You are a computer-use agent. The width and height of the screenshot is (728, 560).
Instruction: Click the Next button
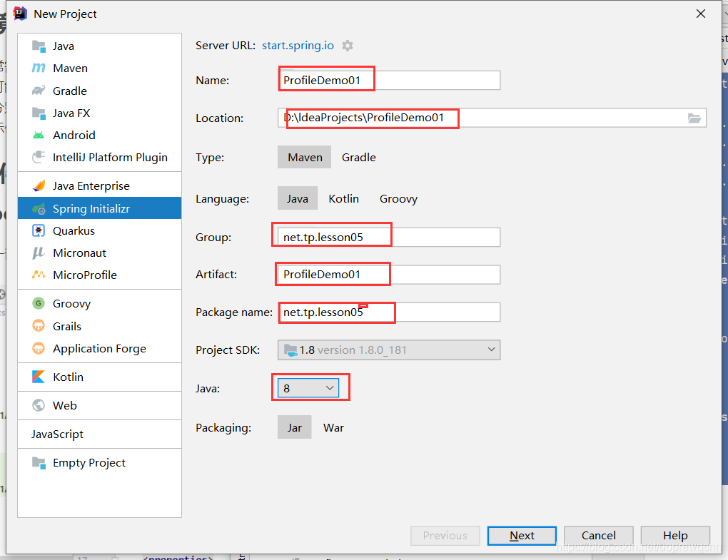522,536
